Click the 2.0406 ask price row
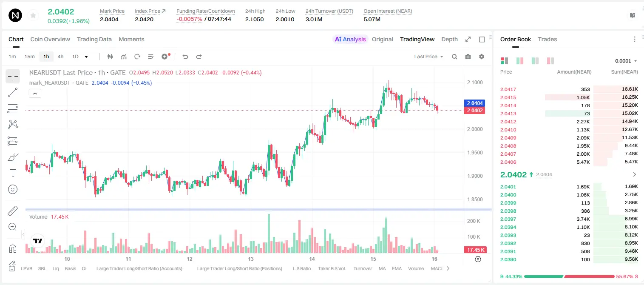Viewport: 644px width, 285px height. 569,162
